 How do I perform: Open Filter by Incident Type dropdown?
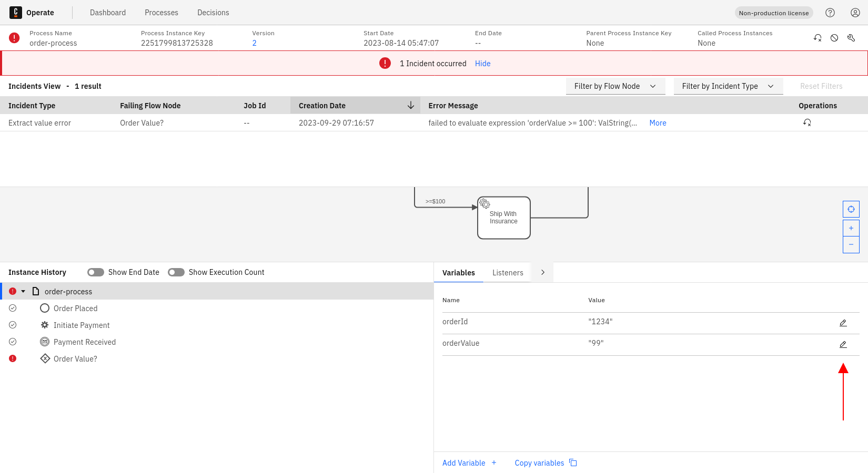728,86
